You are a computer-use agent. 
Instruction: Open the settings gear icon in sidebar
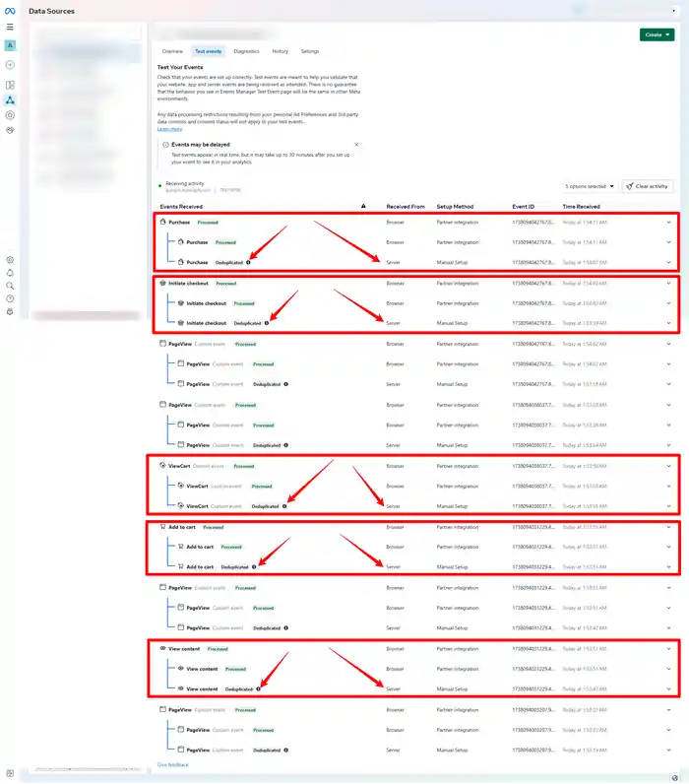(x=10, y=260)
